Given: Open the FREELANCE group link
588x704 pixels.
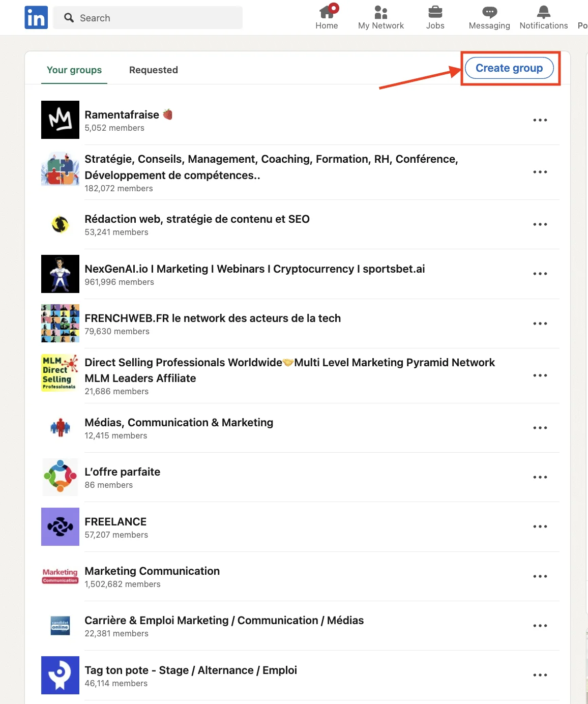Looking at the screenshot, I should coord(115,522).
